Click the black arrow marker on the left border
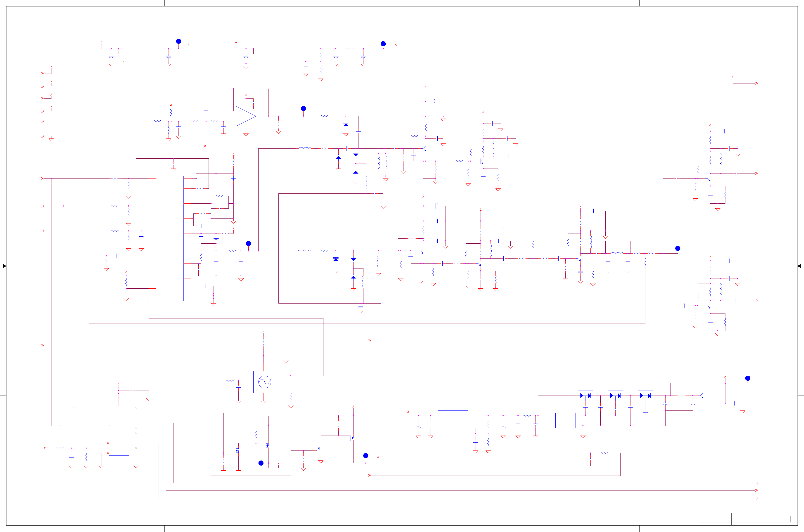Viewport: 804px width, 532px height. coord(4,266)
